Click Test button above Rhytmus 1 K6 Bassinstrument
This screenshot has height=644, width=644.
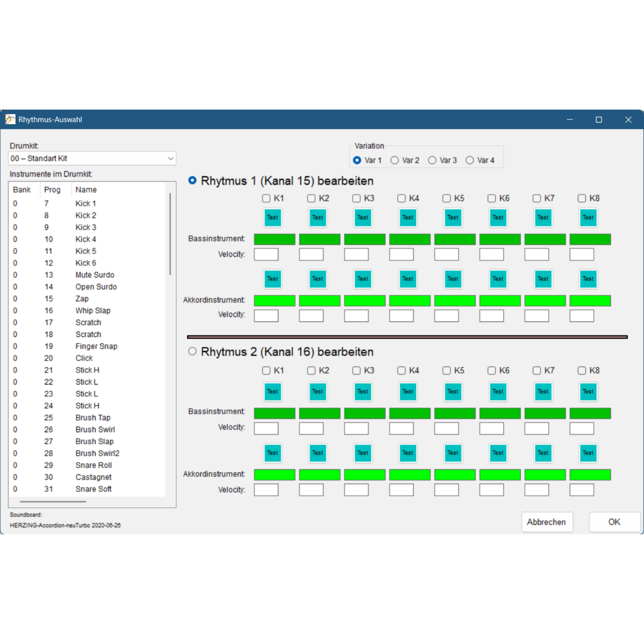click(498, 218)
